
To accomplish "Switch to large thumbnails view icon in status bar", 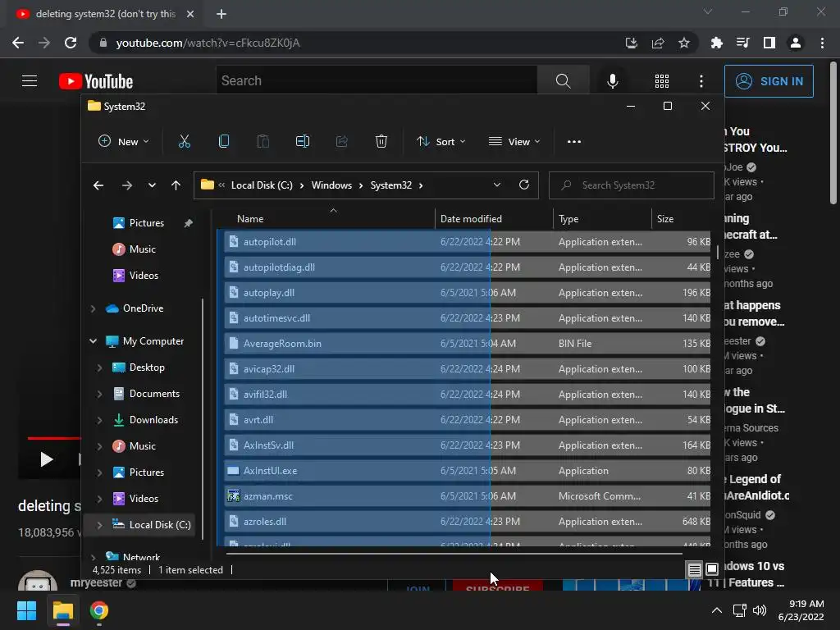I will coord(712,569).
